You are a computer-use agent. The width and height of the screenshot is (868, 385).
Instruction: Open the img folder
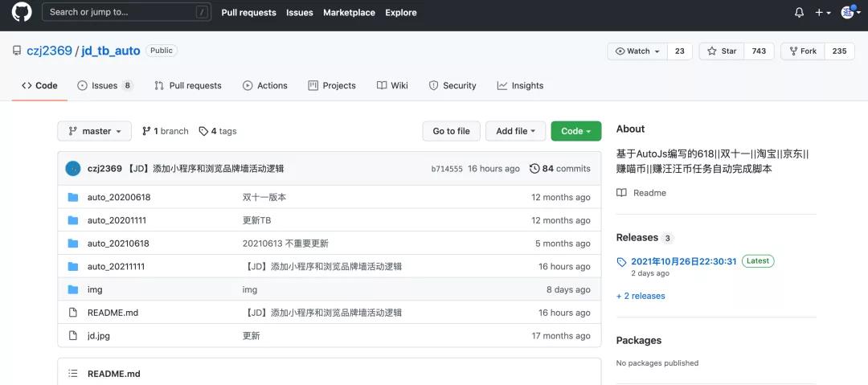tap(95, 289)
